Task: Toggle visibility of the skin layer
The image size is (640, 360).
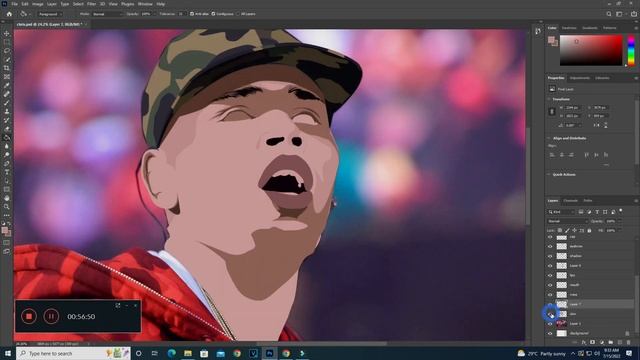Action: point(550,314)
